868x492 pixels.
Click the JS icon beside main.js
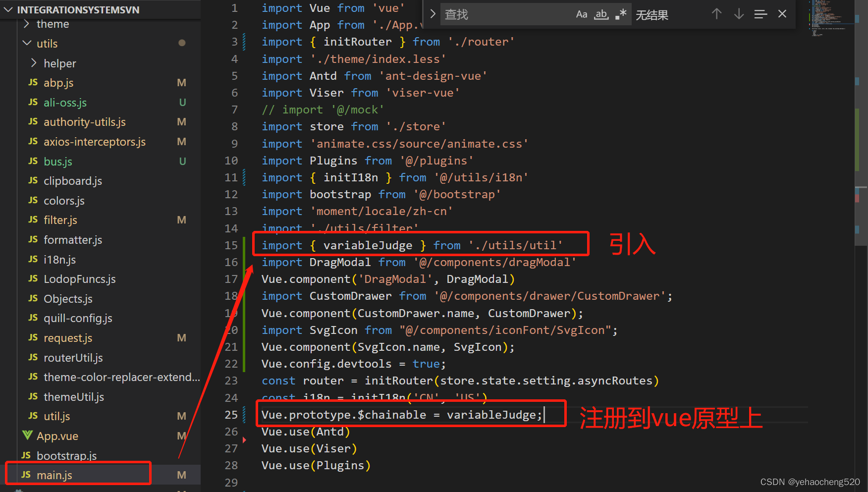(x=26, y=475)
